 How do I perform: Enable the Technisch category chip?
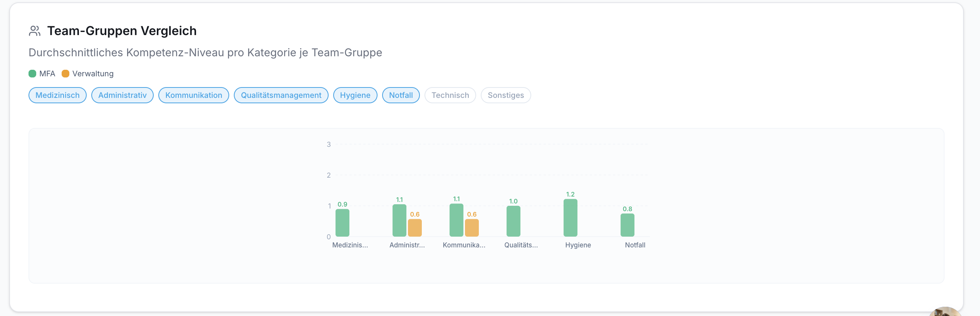pos(450,95)
